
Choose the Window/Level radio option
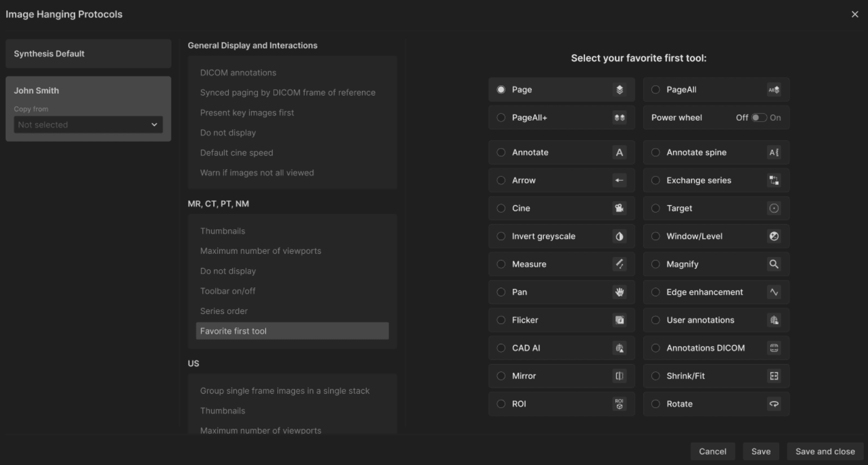click(x=655, y=236)
